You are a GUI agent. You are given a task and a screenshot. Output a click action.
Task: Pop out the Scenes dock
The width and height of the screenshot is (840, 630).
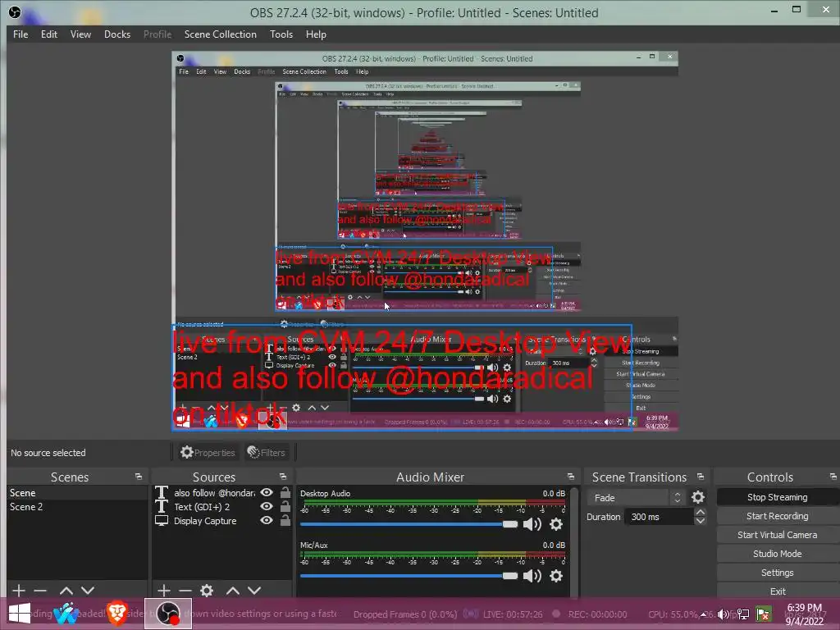[139, 477]
